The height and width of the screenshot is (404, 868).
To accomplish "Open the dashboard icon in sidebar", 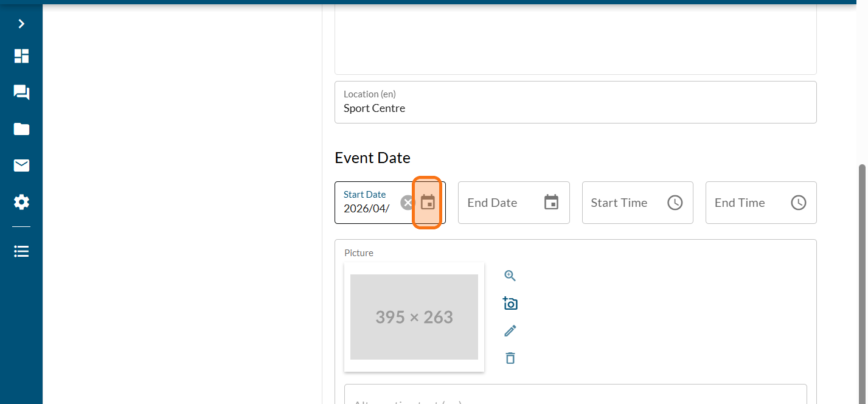I will tap(21, 56).
